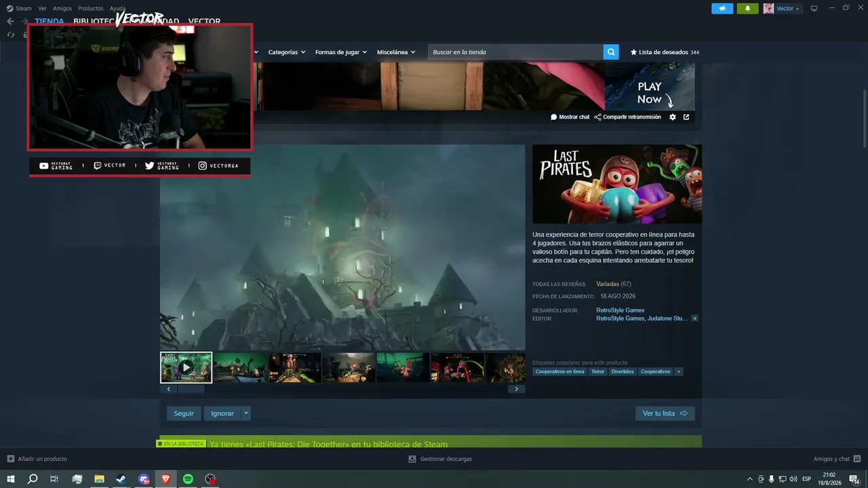868x488 pixels.
Task: Switch to the TIENDA tab
Action: (50, 21)
